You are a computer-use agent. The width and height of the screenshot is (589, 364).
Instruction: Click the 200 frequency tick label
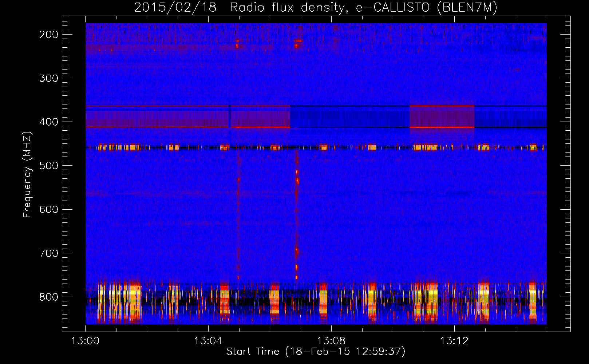(x=49, y=35)
